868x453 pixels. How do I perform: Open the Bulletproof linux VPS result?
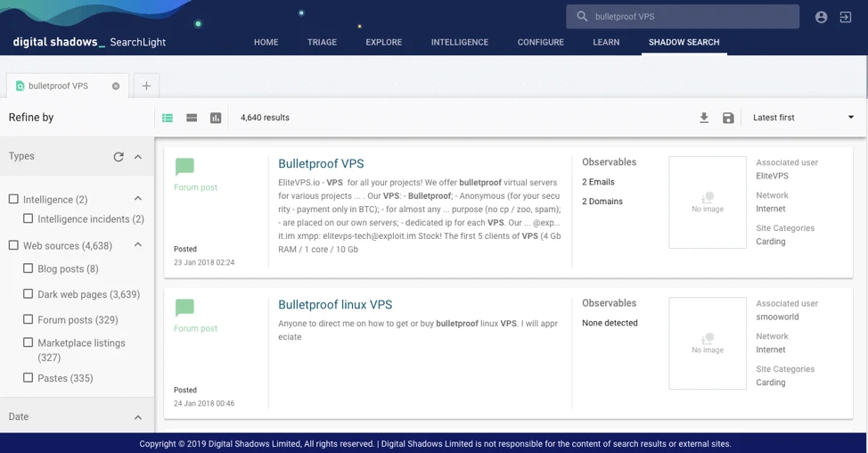[x=335, y=305]
